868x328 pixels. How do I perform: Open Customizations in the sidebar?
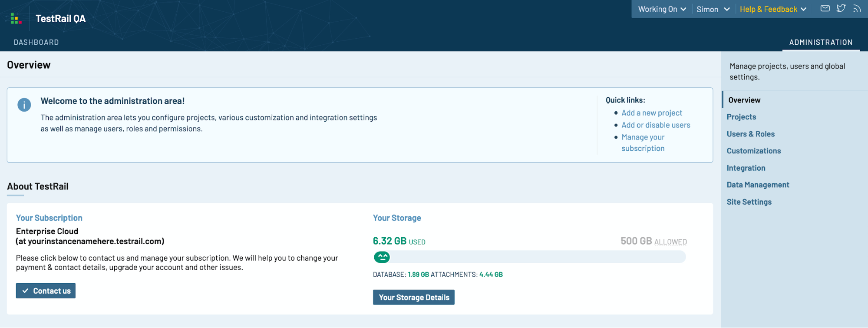coord(753,151)
